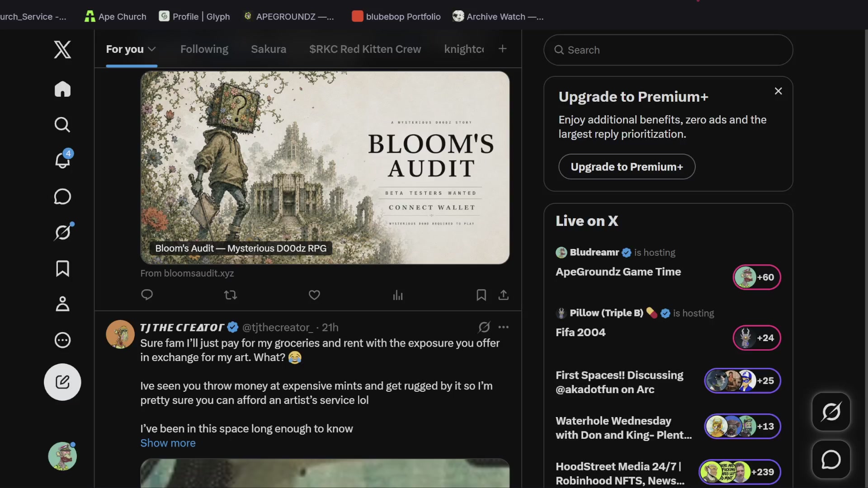Click +24 listeners badge for Fifa 2004

[x=756, y=338]
